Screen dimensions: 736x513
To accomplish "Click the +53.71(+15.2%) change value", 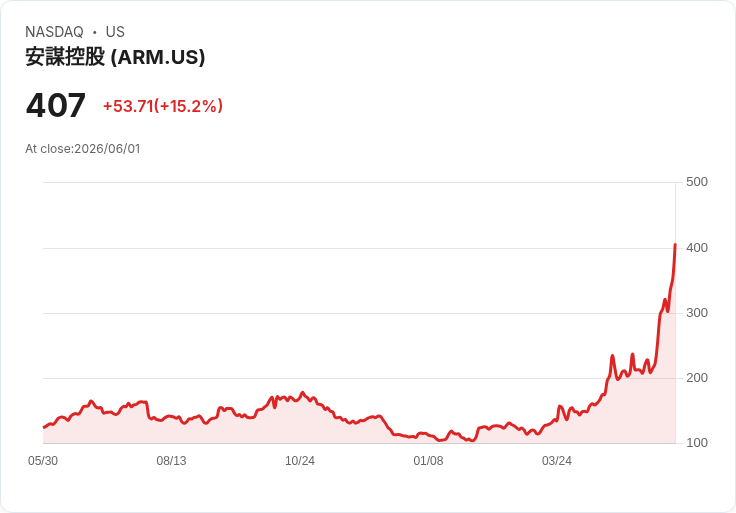I will tap(162, 106).
